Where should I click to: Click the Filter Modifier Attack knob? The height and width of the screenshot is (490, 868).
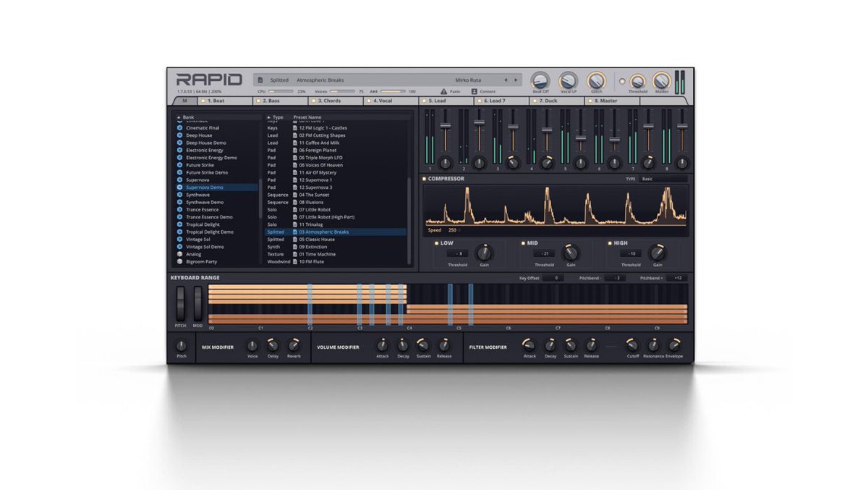point(529,345)
